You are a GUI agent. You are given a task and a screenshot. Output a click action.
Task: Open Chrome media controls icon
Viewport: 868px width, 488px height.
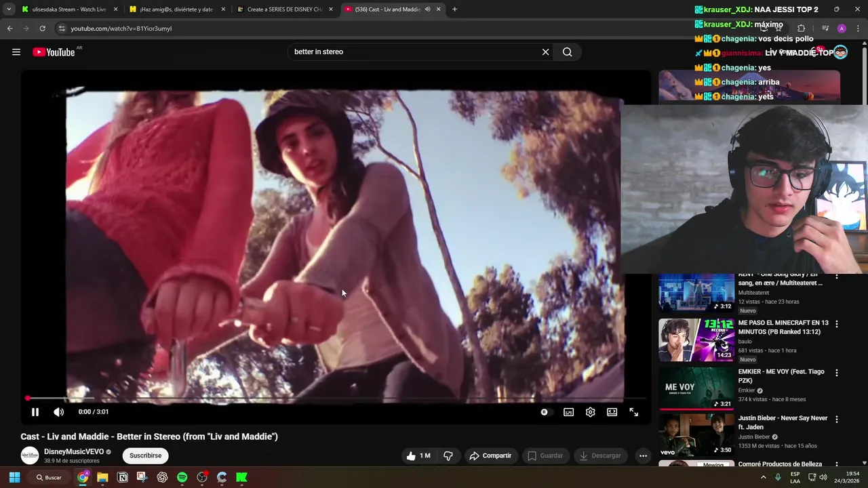[x=825, y=28]
